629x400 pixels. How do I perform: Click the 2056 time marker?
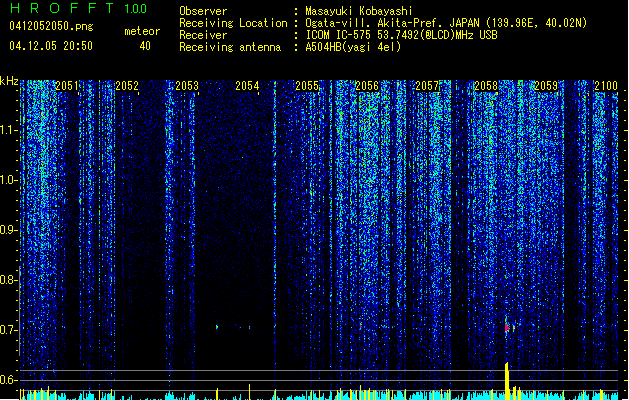coord(367,85)
